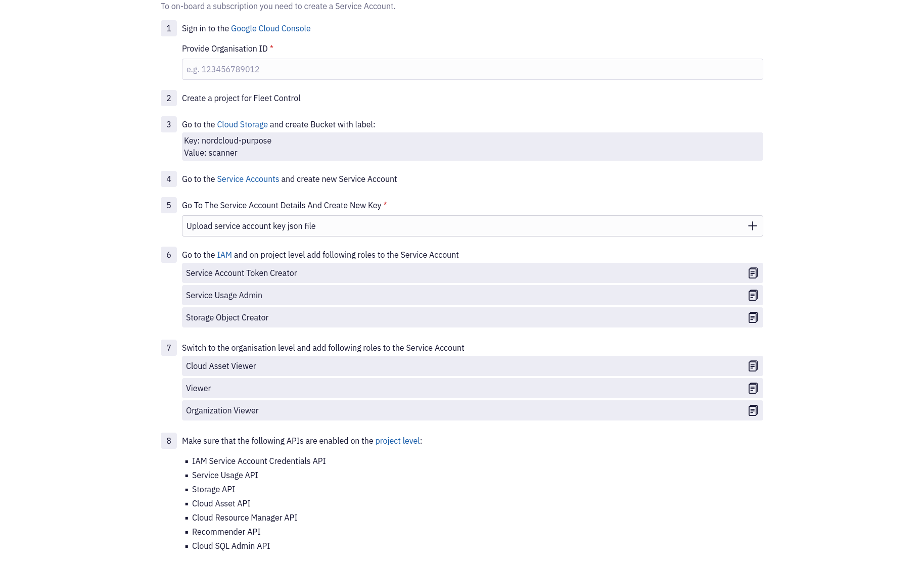Open the Google Cloud Console link

(270, 28)
